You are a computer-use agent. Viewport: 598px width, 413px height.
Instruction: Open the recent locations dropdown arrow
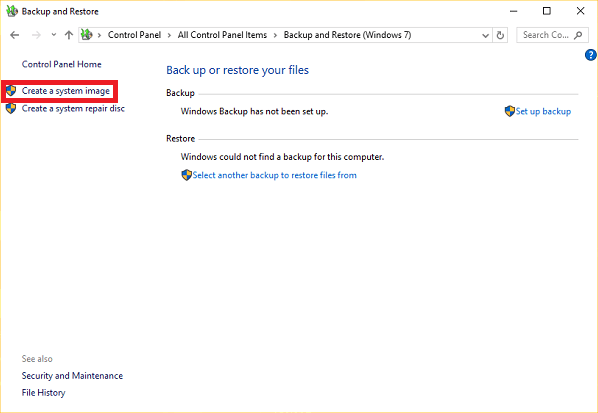54,35
